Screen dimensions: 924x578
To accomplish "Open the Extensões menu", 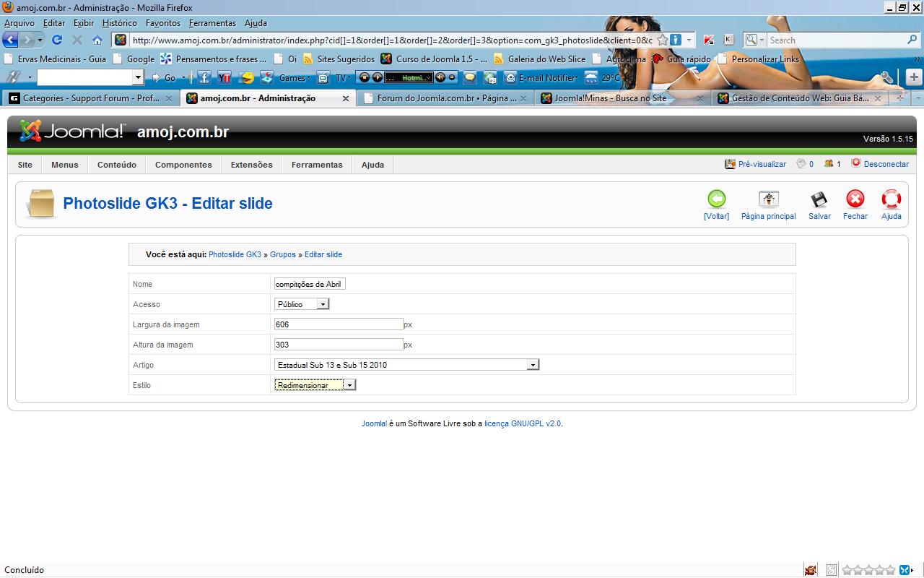I will pyautogui.click(x=252, y=165).
